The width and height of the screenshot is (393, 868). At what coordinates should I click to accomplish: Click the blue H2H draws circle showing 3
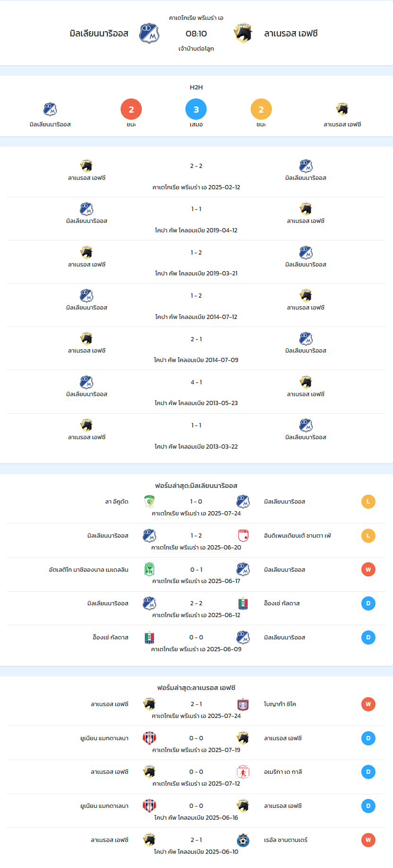coord(196,109)
